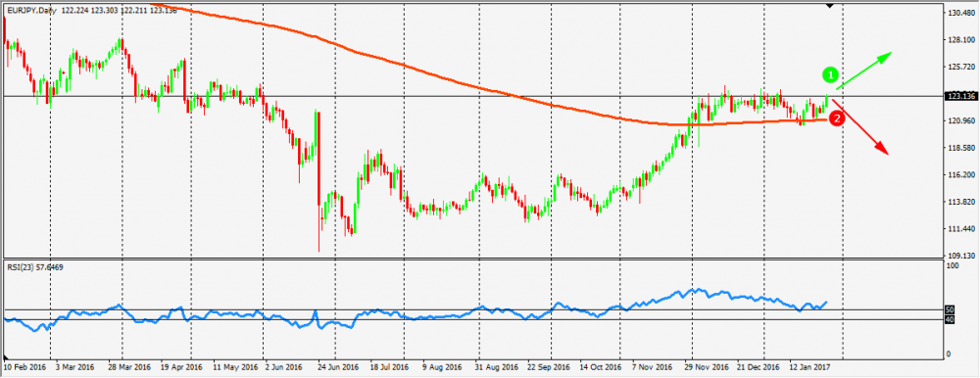The image size is (980, 378).
Task: Click the 128.100 price axis label
Action: (x=960, y=40)
